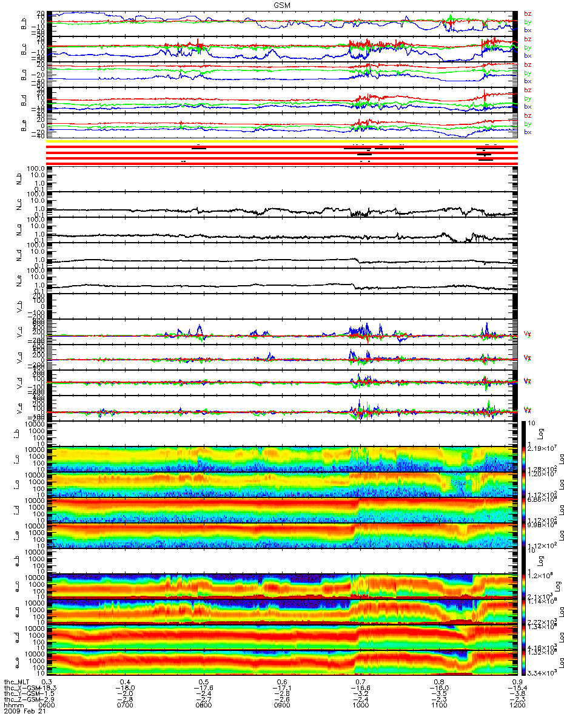Image resolution: width=564 pixels, height=728 pixels.
Task: Select the thc_MLT row label
Action: (16, 682)
